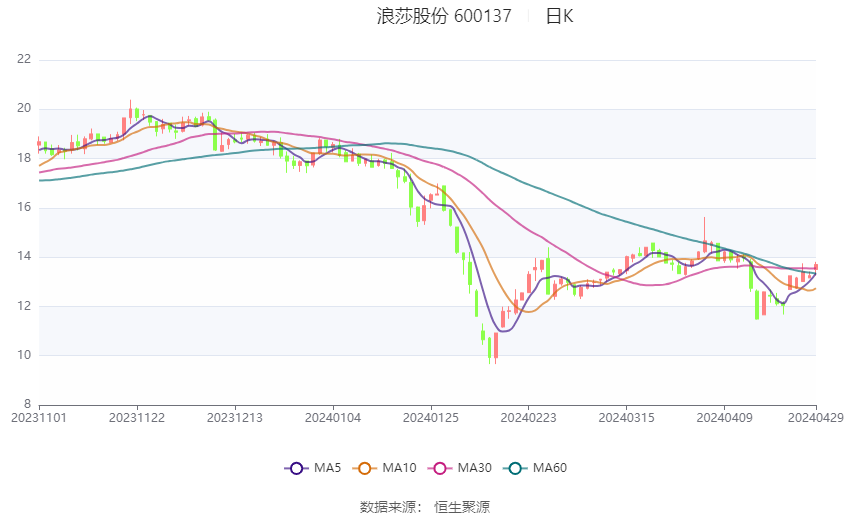This screenshot has width=850, height=517.
Task: Toggle the MA5 legend circle marker
Action: (296, 468)
